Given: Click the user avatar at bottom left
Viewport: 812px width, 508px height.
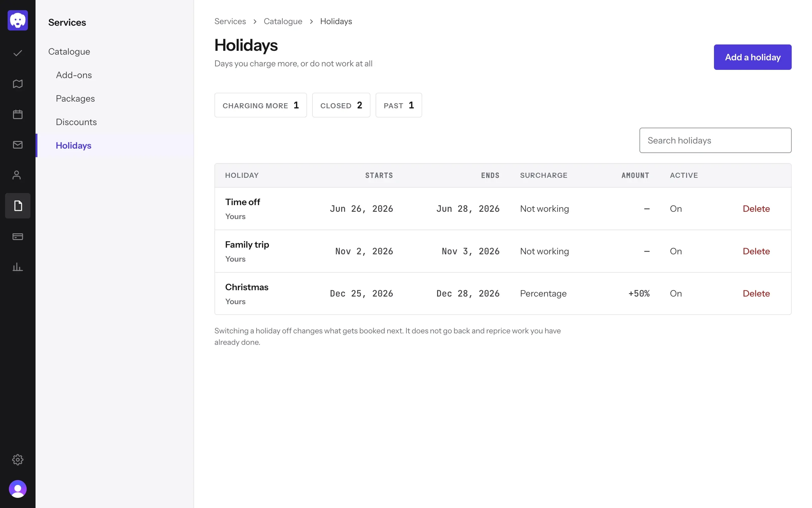Looking at the screenshot, I should [x=18, y=489].
